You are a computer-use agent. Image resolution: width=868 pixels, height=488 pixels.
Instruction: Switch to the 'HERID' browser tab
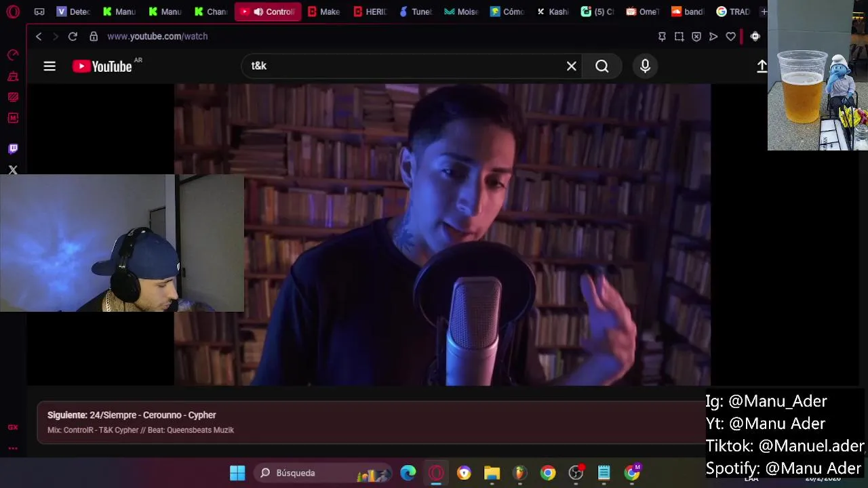370,12
